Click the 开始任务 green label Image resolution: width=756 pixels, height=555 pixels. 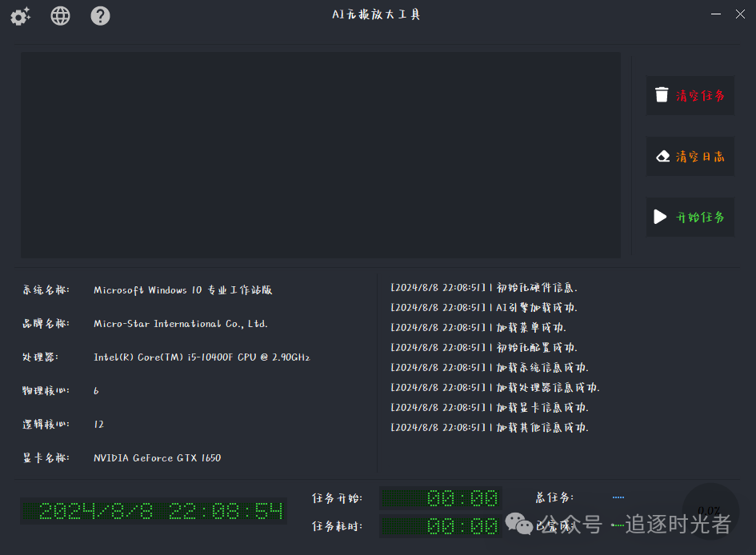click(x=699, y=217)
